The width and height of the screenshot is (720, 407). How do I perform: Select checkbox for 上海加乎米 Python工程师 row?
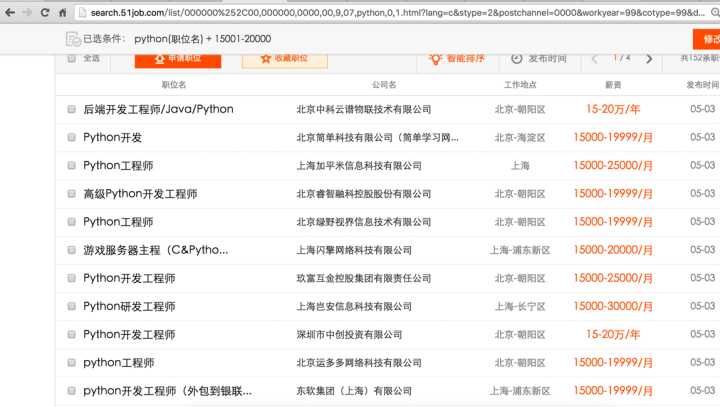point(71,165)
